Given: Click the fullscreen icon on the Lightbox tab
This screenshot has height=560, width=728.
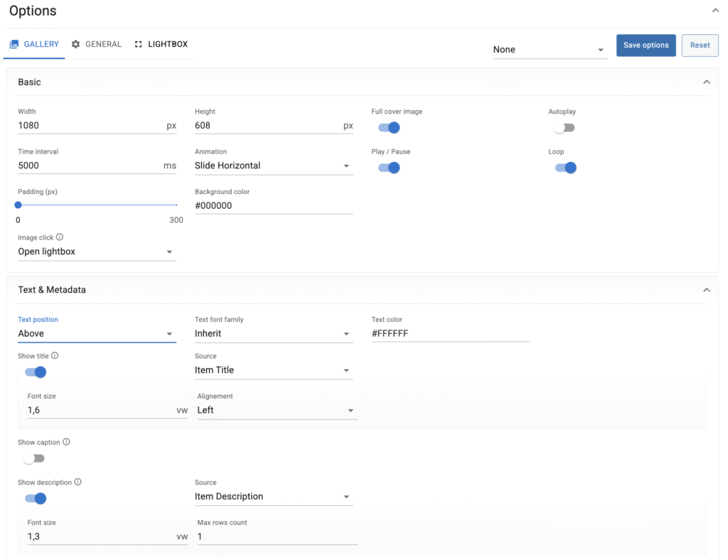Looking at the screenshot, I should (139, 44).
